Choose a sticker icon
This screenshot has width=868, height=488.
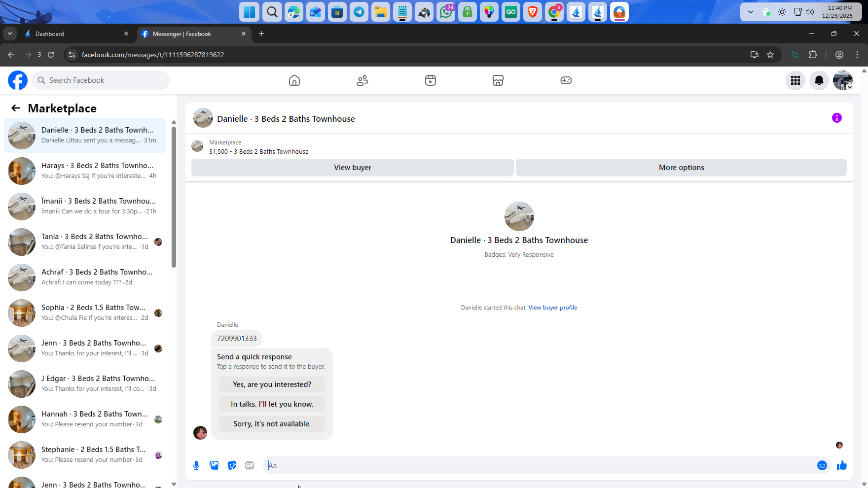pyautogui.click(x=232, y=465)
